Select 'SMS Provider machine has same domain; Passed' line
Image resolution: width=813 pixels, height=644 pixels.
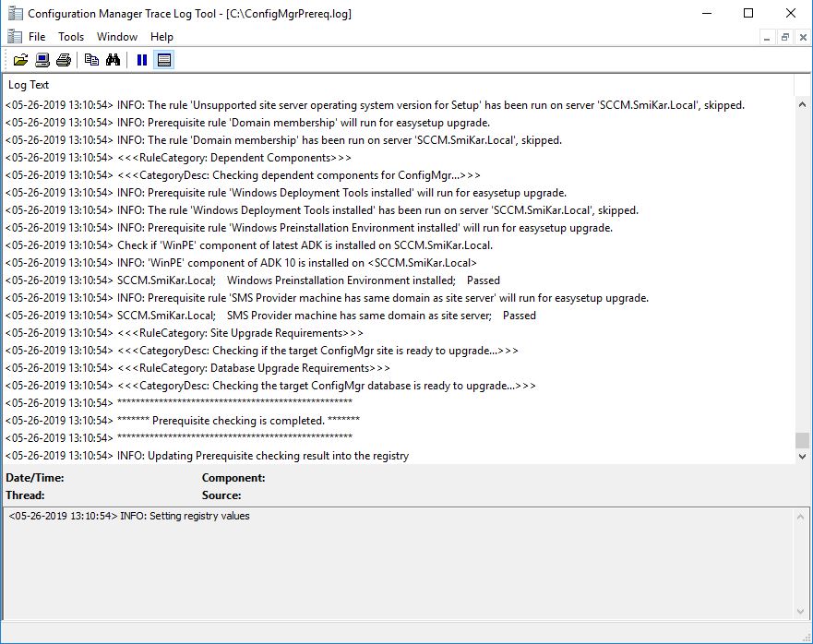tap(398, 316)
